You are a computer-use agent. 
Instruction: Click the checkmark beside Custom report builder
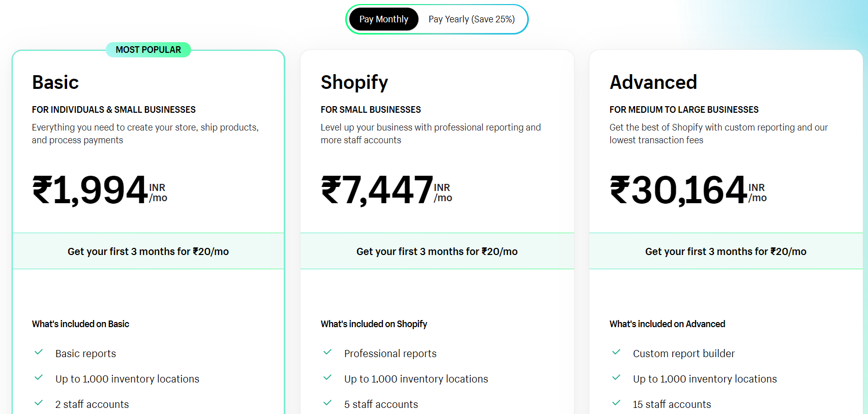coord(617,352)
